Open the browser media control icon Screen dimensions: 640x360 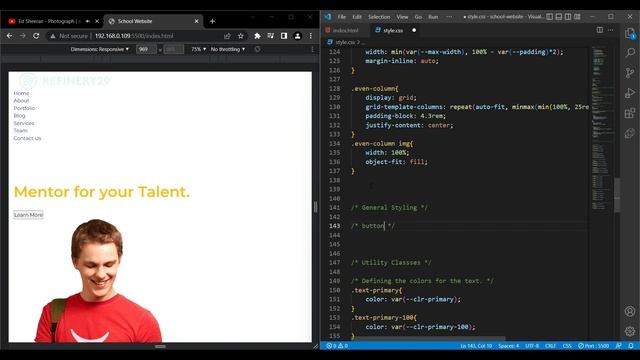(271, 36)
